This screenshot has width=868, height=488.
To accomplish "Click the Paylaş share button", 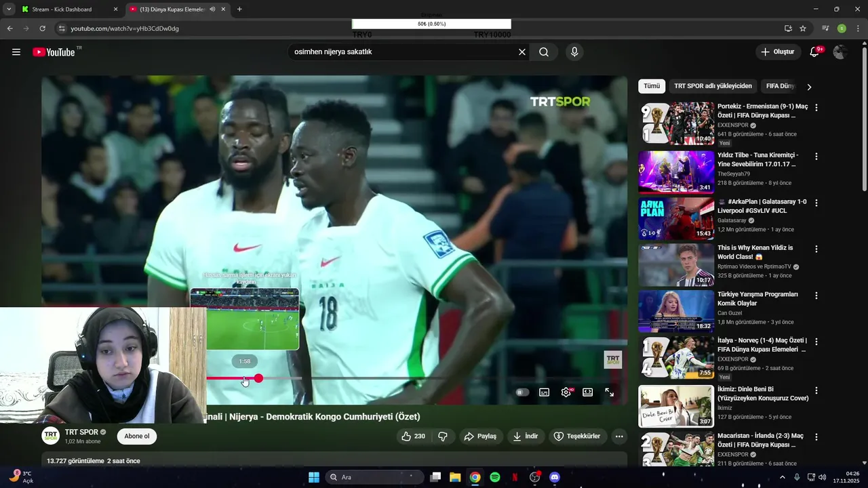I will [480, 436].
